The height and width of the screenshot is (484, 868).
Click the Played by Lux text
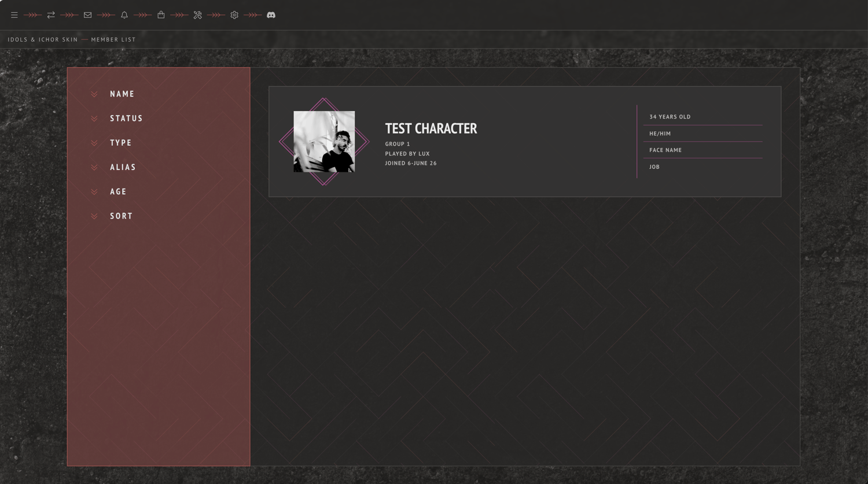(x=407, y=154)
